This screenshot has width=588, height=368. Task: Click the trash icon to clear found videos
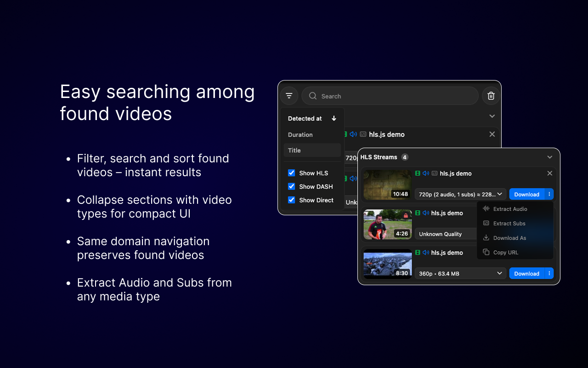click(491, 96)
